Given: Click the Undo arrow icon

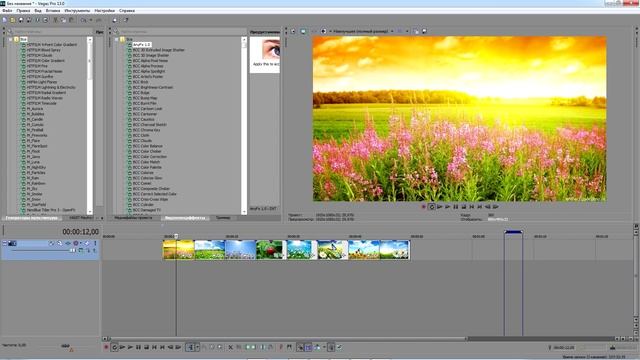Looking at the screenshot, I should (x=83, y=20).
